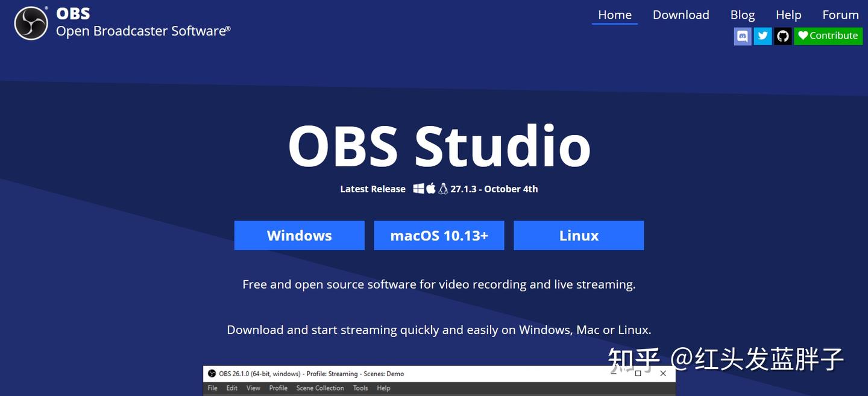This screenshot has height=396, width=868.
Task: Click the Apple logo beside Latest Release
Action: (x=431, y=189)
